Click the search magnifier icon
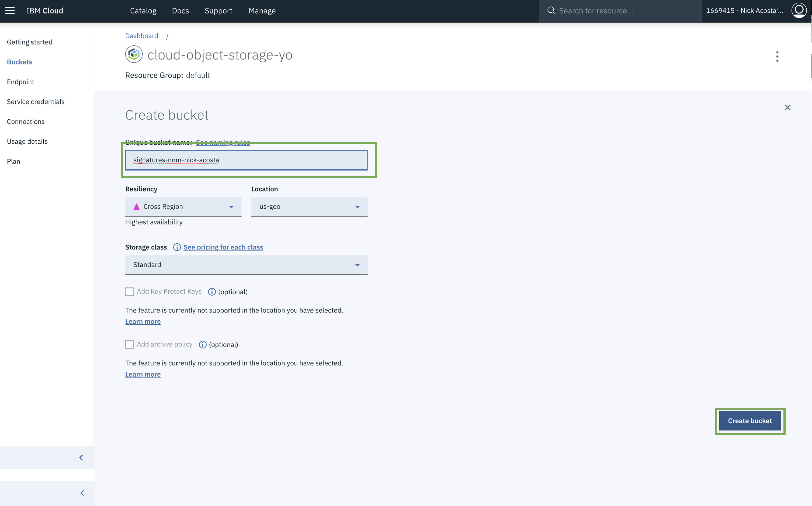Screen dimensions: 812x506 551,11
